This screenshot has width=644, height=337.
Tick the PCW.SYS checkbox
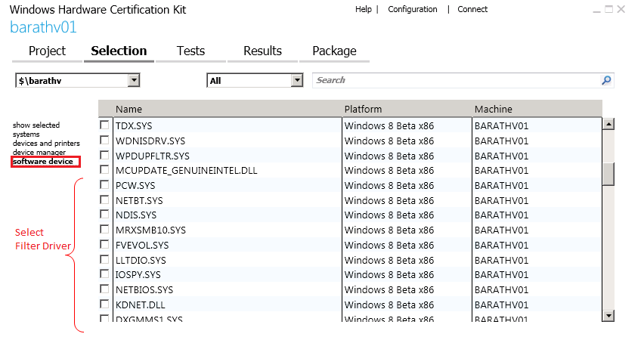tap(104, 184)
